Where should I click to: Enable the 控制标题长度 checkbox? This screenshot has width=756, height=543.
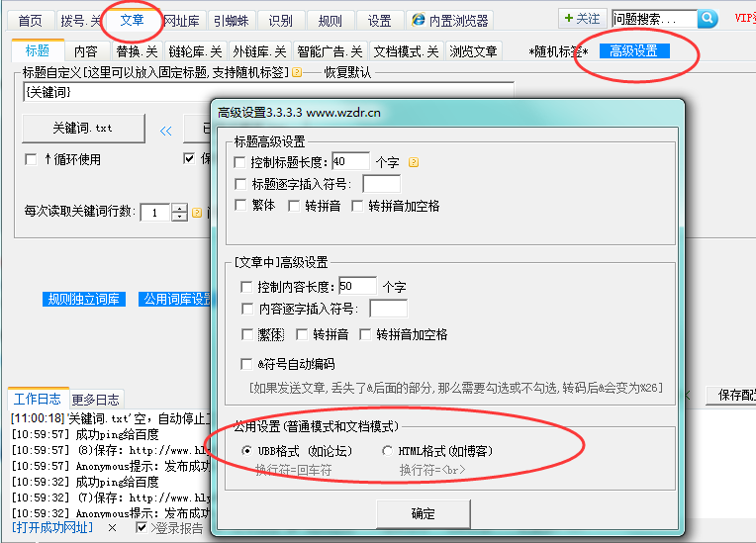pyautogui.click(x=239, y=162)
